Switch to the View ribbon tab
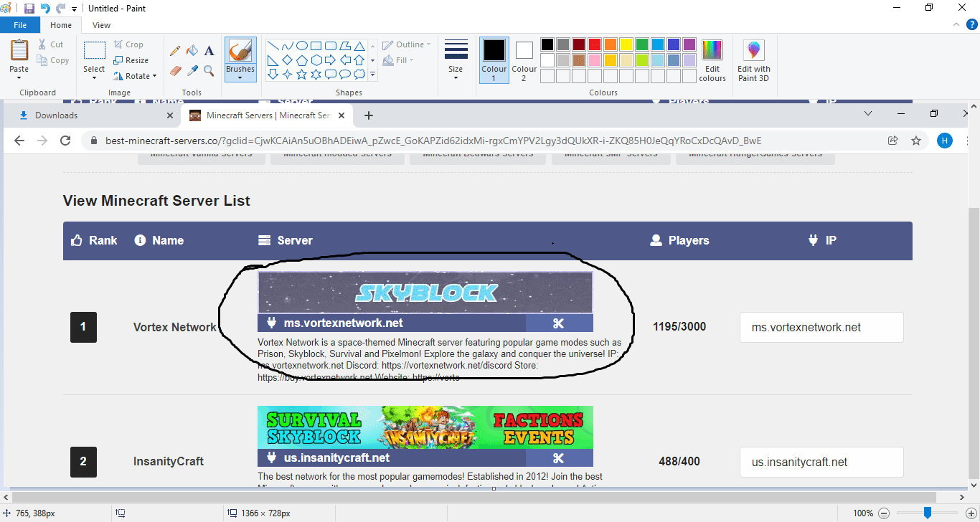 coord(101,25)
